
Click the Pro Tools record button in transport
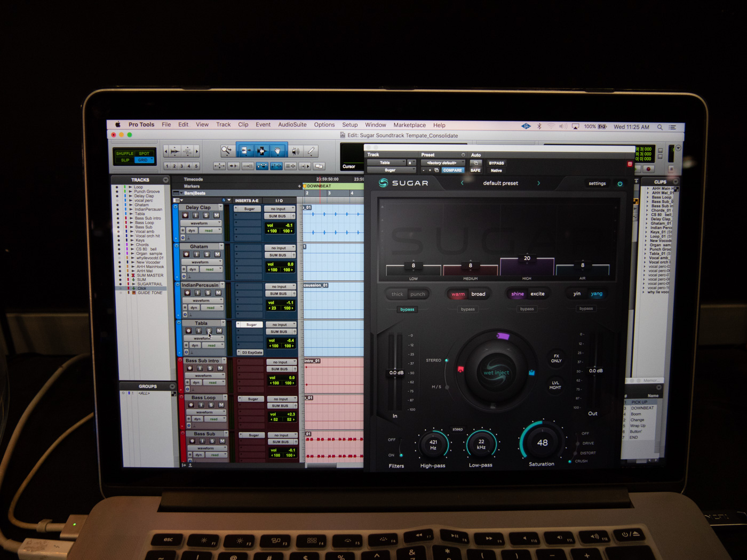pos(648,169)
